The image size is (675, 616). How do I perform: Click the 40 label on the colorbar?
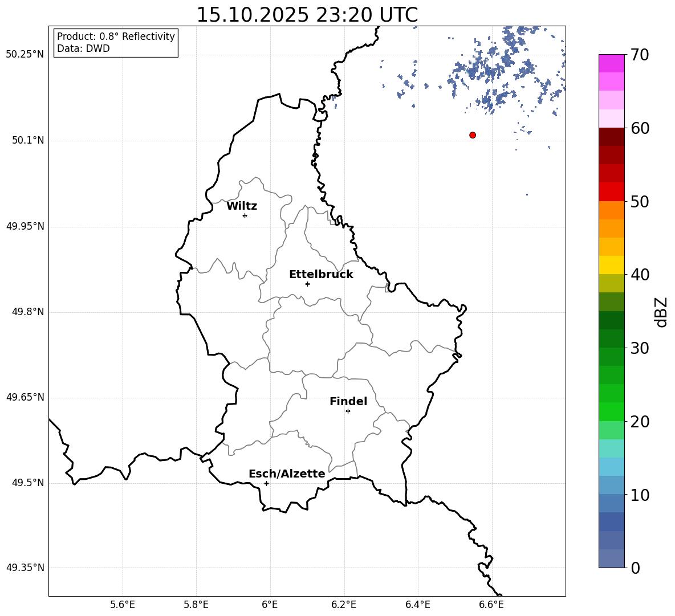pyautogui.click(x=640, y=275)
